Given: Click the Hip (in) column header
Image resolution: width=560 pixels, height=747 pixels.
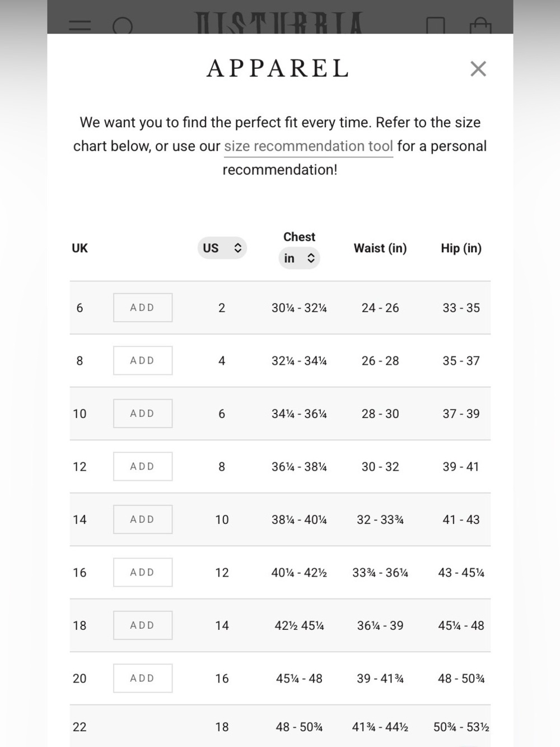Looking at the screenshot, I should point(461,248).
